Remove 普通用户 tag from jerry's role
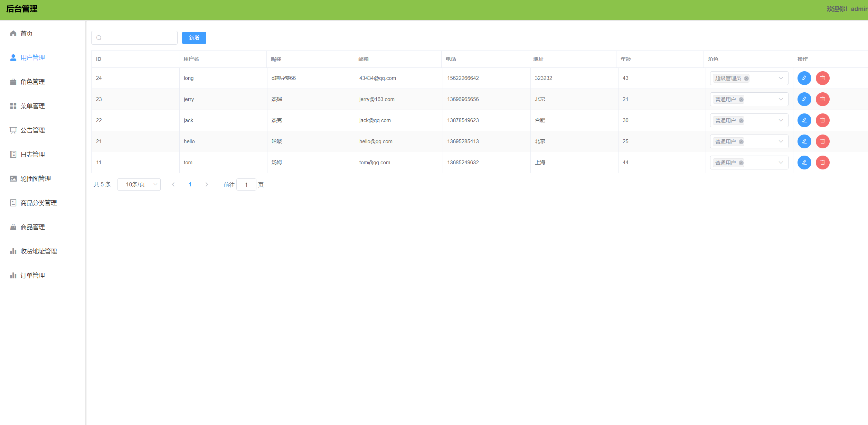Screen dimensions: 868x425 pyautogui.click(x=741, y=100)
